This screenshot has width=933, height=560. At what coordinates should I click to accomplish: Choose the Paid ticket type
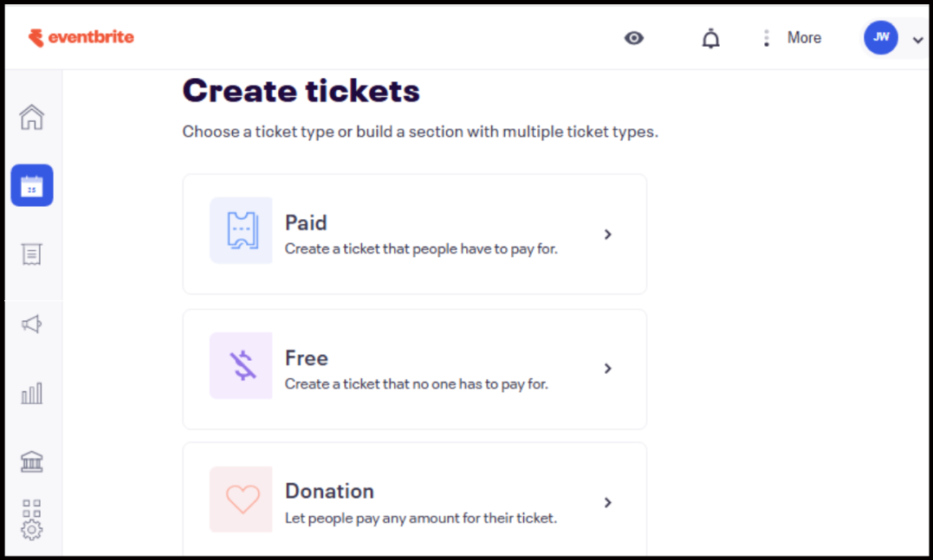click(x=414, y=235)
